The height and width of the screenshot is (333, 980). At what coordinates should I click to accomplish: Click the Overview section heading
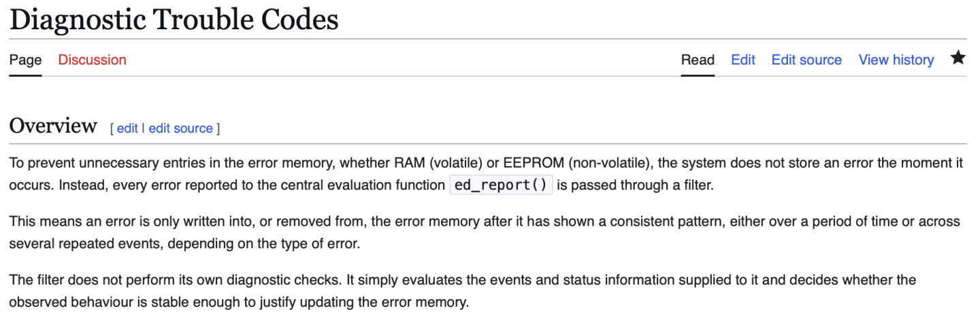click(53, 126)
